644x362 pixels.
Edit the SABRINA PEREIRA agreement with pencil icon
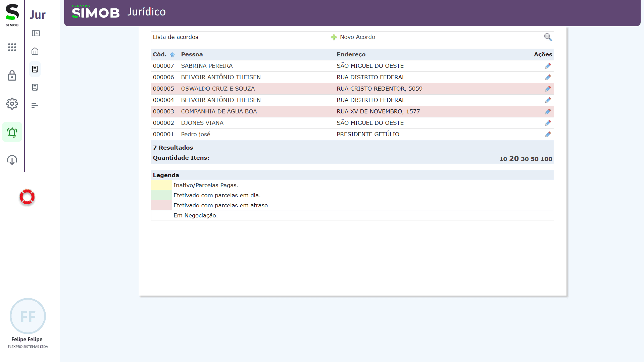tap(548, 66)
